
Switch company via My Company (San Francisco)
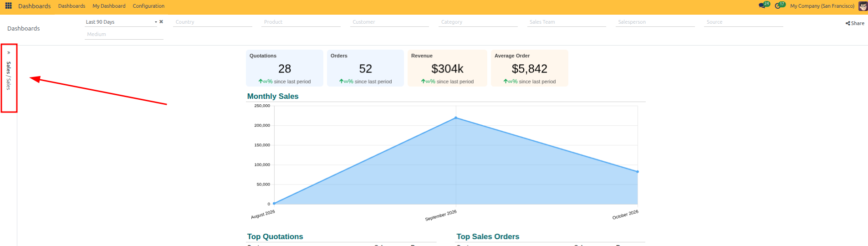pos(822,6)
